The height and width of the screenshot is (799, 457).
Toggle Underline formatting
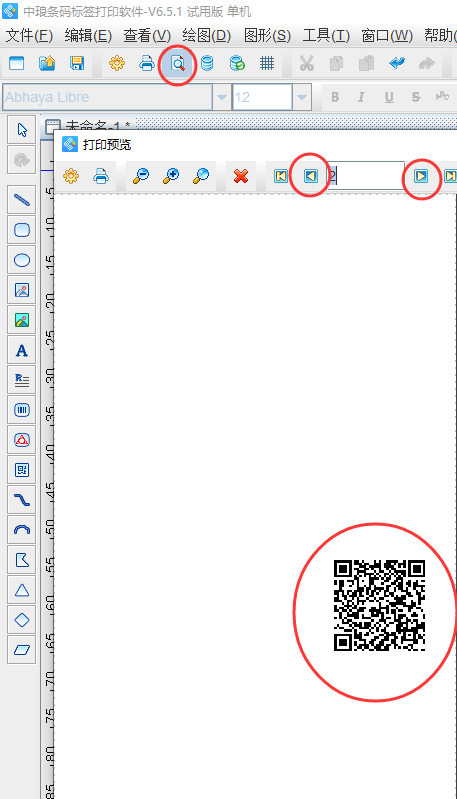click(x=389, y=97)
